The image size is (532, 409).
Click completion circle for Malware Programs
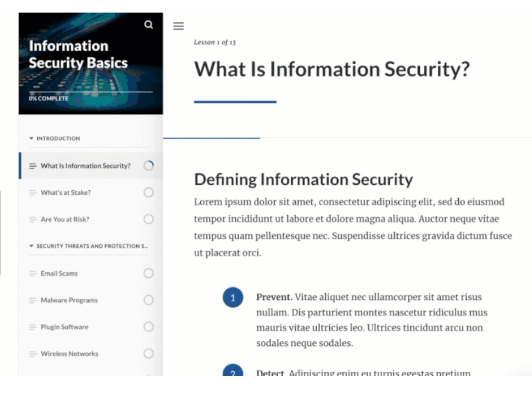tap(149, 300)
